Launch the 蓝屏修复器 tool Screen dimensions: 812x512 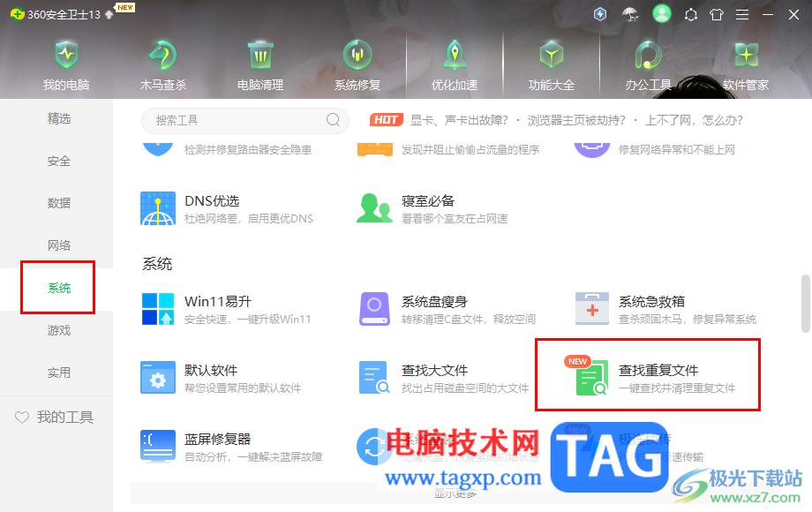tap(231, 447)
